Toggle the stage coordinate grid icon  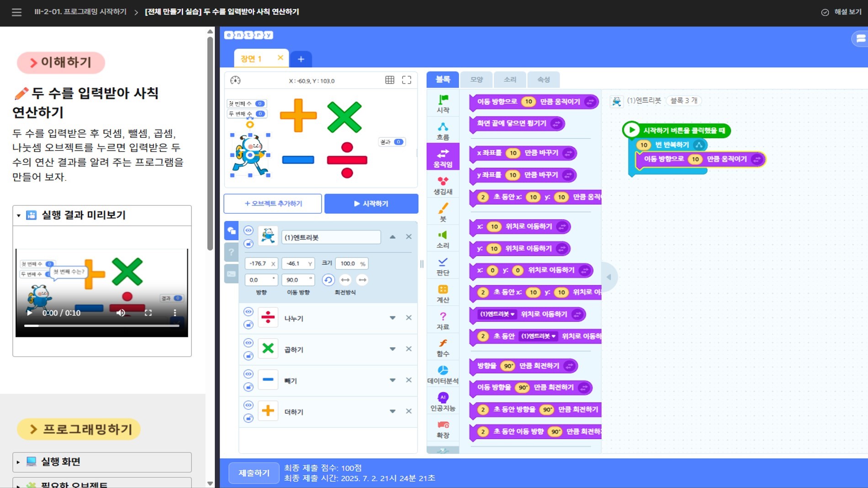(x=390, y=80)
